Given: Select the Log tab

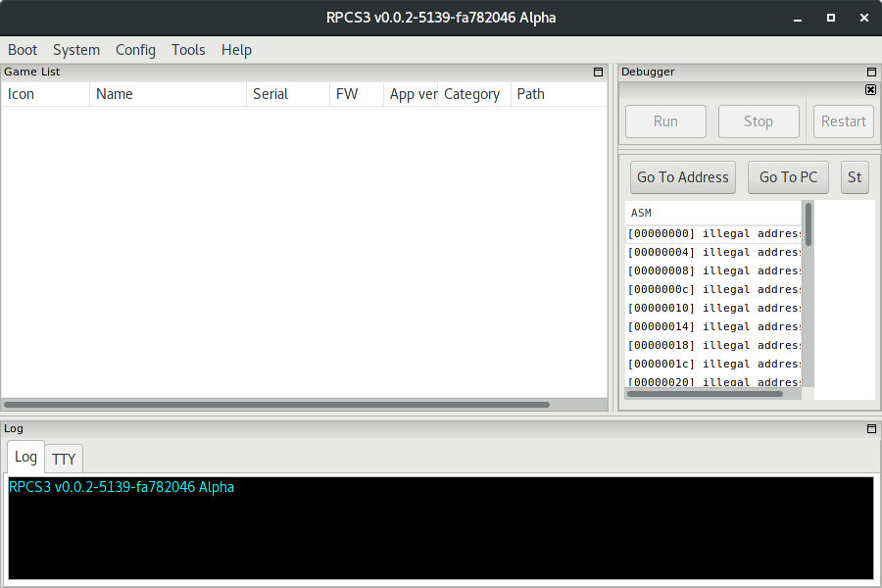Looking at the screenshot, I should [x=25, y=457].
